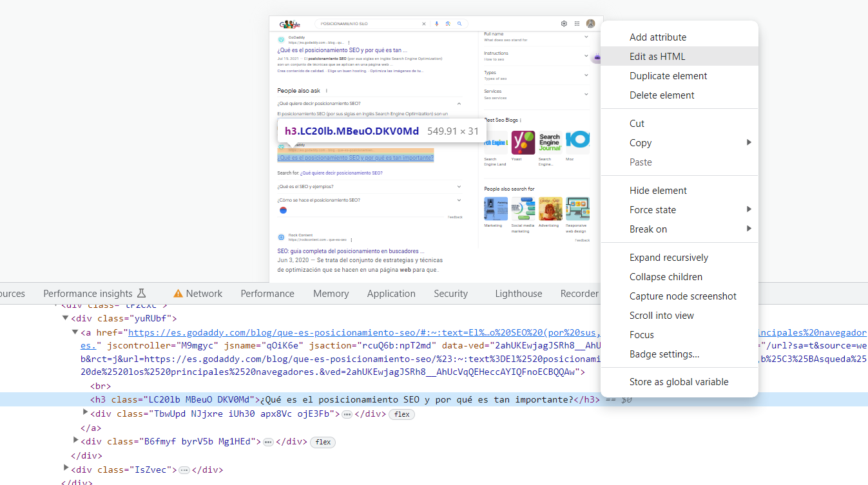Click flex badge on B6fmyf div row
868x485 pixels.
click(323, 442)
